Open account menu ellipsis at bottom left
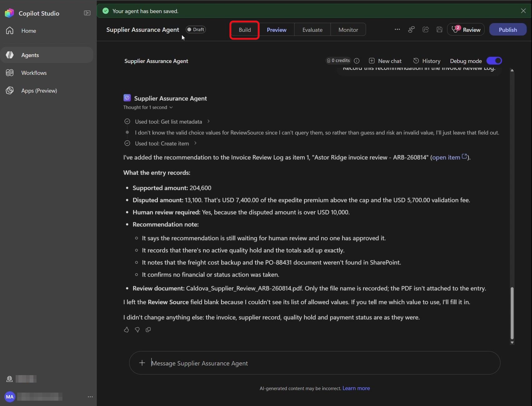This screenshot has width=532, height=406. pyautogui.click(x=90, y=397)
